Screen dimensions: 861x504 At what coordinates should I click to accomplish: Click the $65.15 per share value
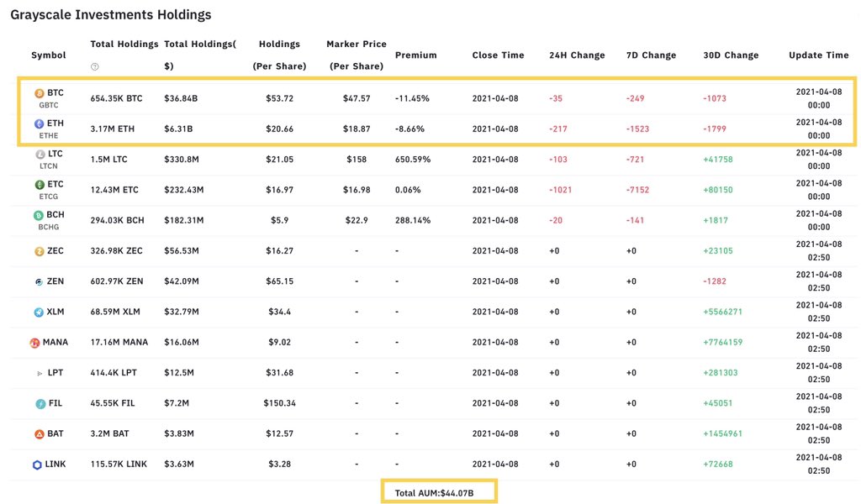click(279, 281)
